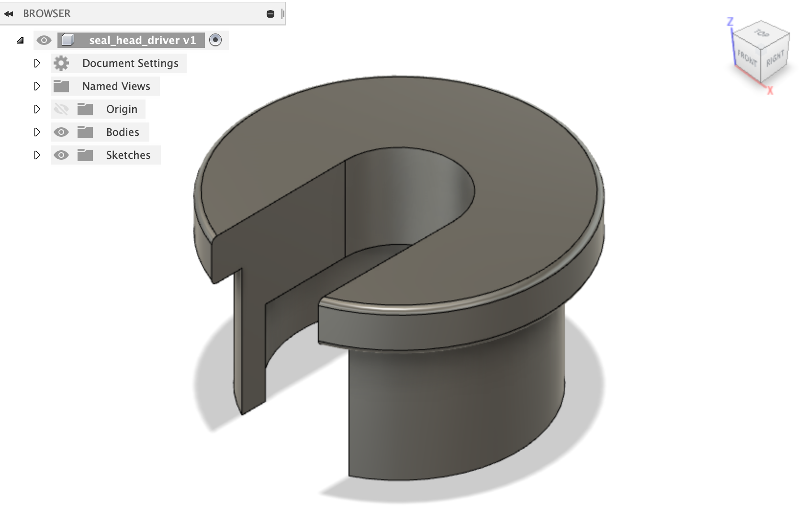Screen dimensions: 809x532
Task: Toggle visibility of seal_head_driver v1 component
Action: 44,40
